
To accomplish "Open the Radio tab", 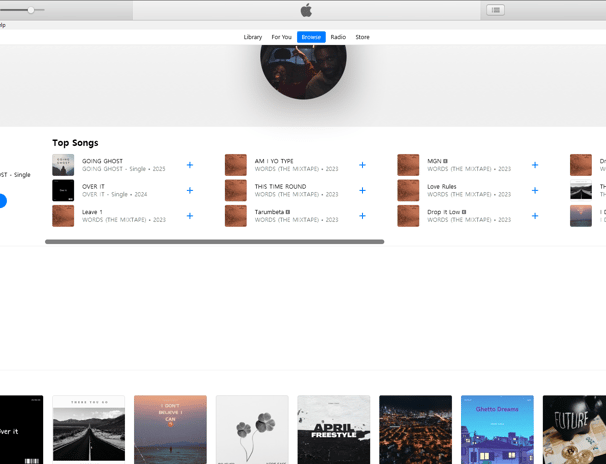I will (338, 37).
